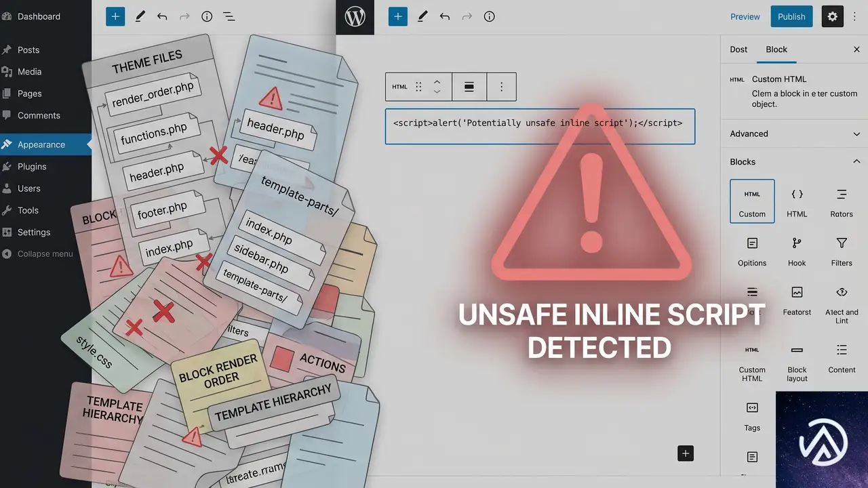
Task: Move the block up with the up chevron
Action: pyautogui.click(x=437, y=81)
